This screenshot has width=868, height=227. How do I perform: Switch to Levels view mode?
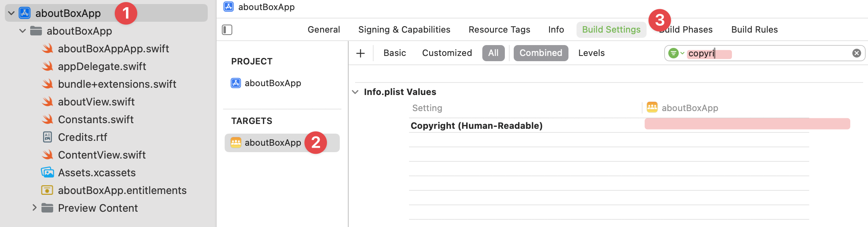[x=591, y=53]
